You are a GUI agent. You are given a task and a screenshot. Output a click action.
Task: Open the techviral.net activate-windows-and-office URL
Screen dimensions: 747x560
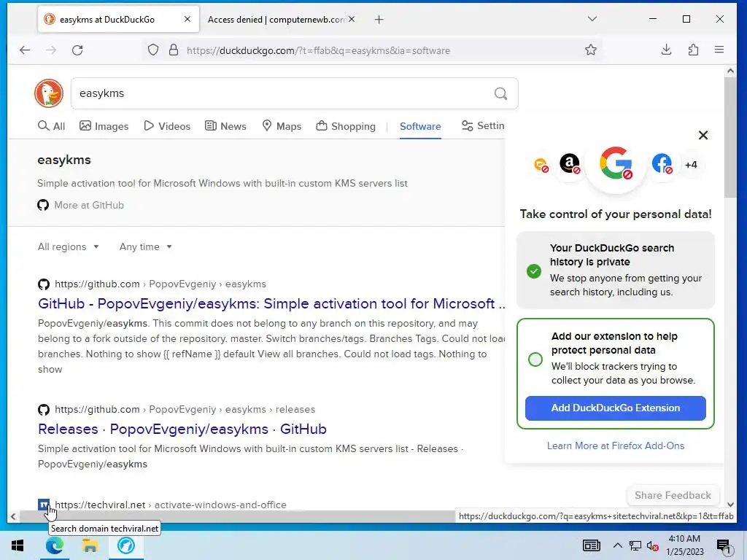(x=171, y=505)
